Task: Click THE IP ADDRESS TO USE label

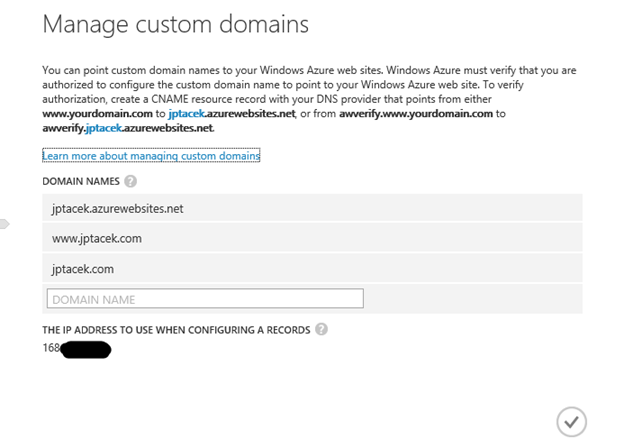Action: pos(176,330)
